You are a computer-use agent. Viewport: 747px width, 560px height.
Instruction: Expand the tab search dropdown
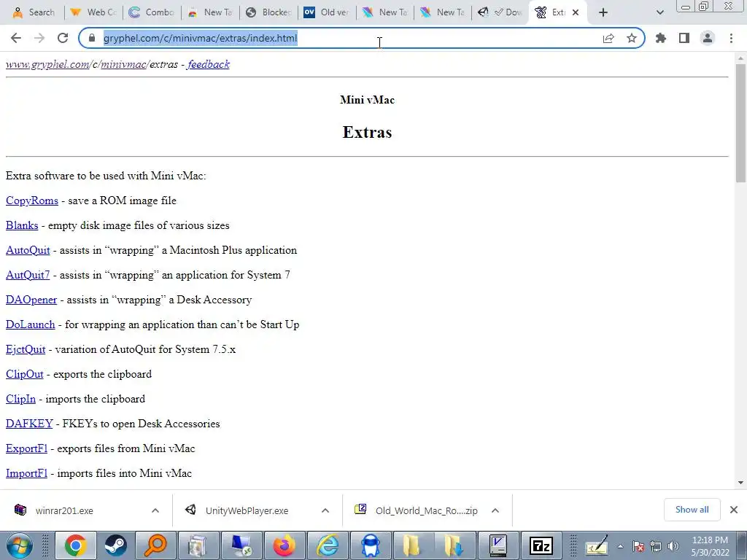tap(659, 12)
